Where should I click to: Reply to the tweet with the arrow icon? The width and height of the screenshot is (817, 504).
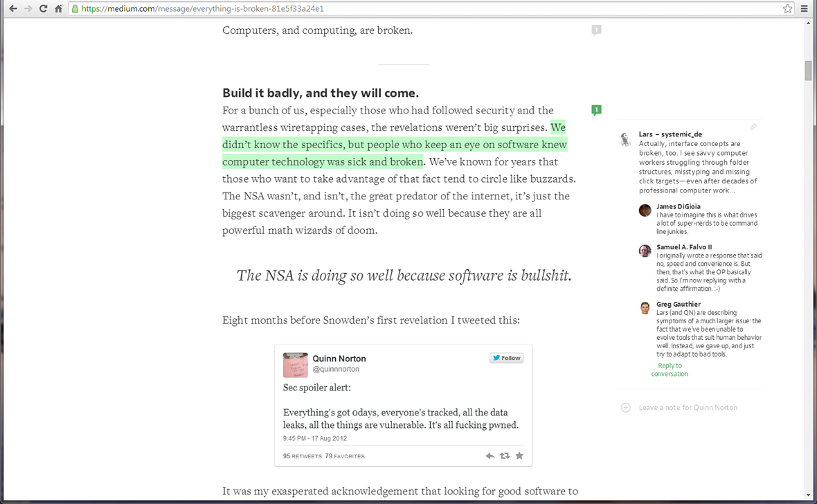(490, 456)
